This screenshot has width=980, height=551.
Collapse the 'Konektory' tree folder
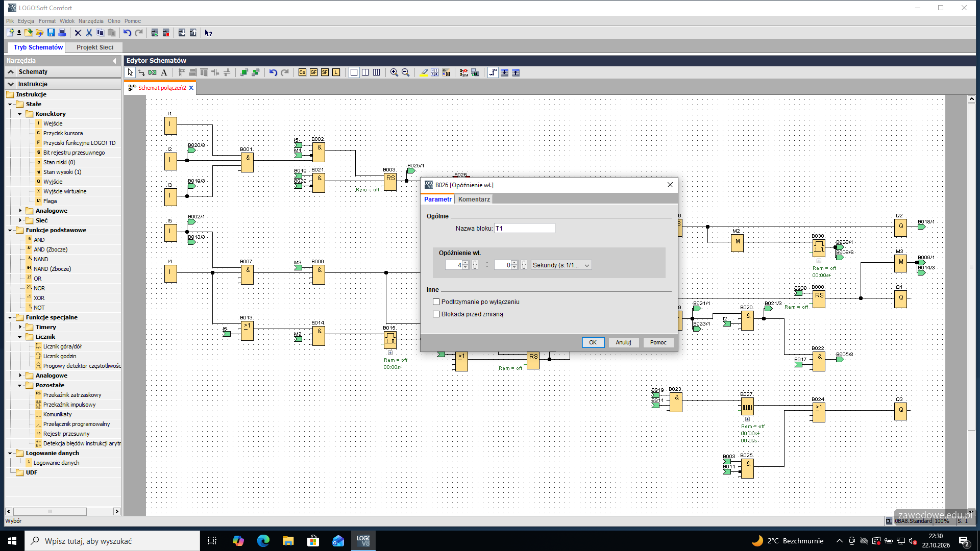pos(20,114)
